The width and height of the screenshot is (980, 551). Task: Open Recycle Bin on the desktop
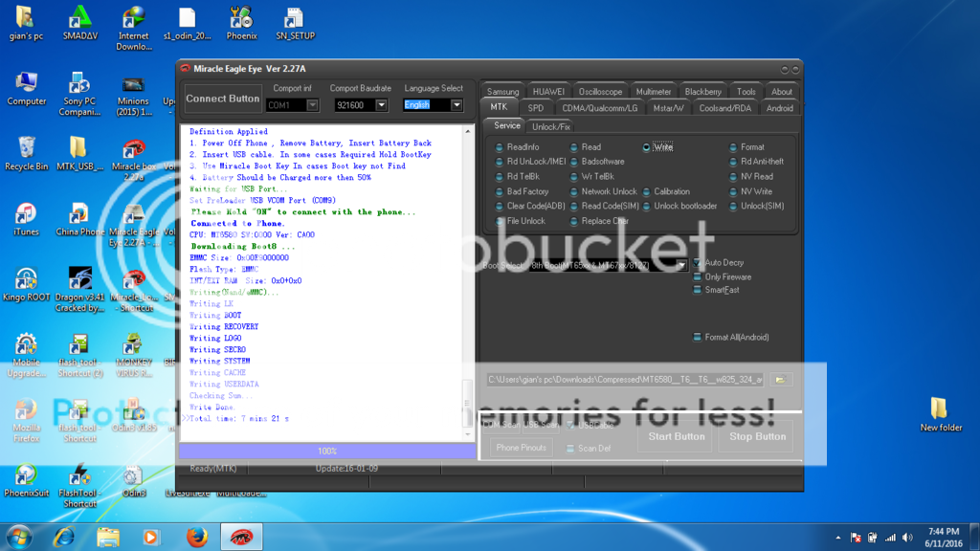tap(26, 148)
